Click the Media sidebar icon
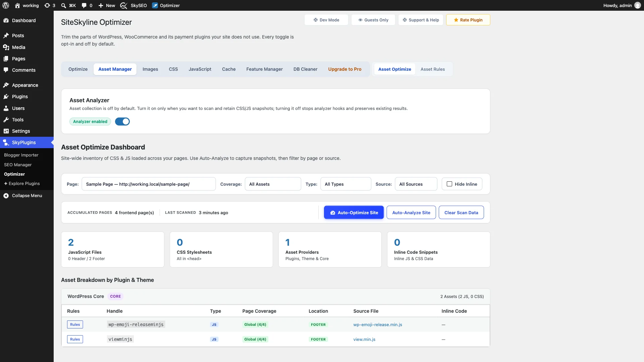 [6, 47]
